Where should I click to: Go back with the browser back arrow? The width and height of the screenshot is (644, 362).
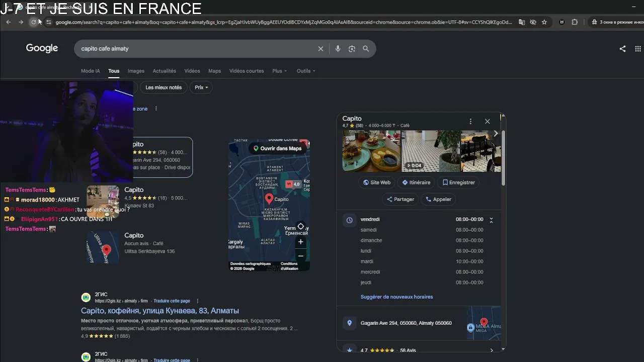point(9,22)
